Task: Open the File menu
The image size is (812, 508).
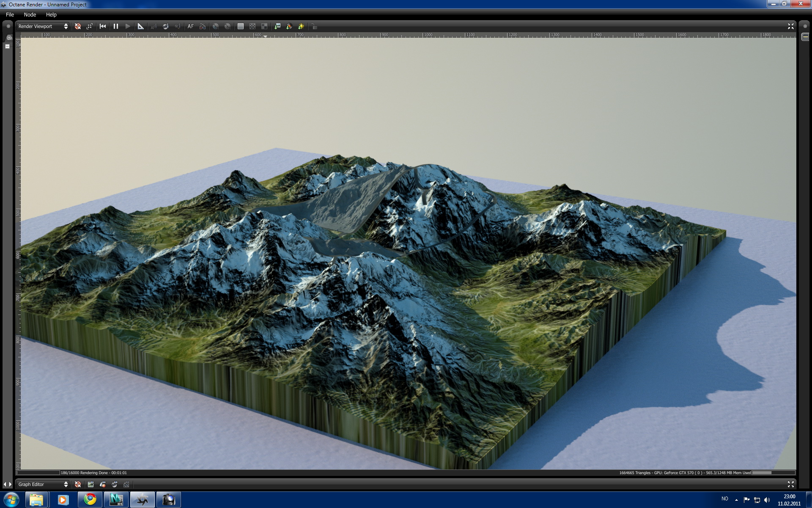Action: pos(10,14)
